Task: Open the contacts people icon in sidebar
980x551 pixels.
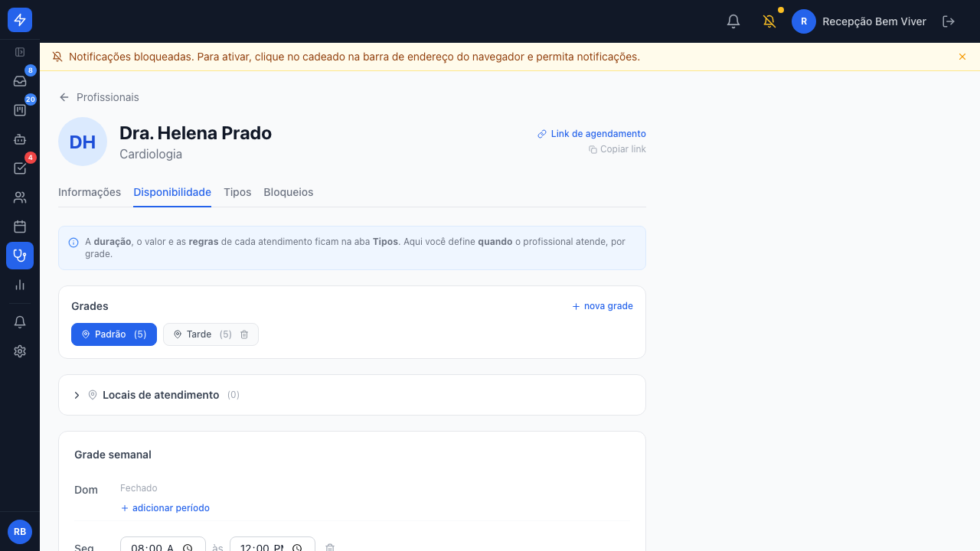Action: 20,197
